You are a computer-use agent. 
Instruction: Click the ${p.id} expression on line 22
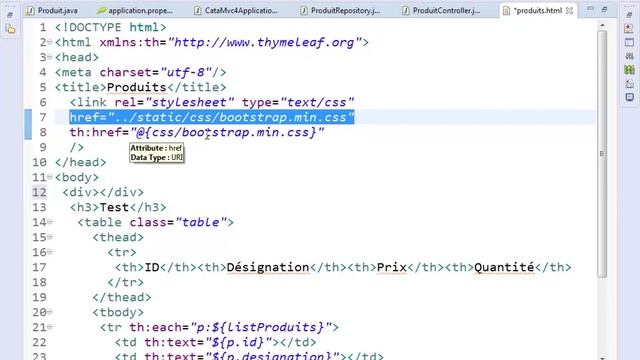tap(238, 342)
